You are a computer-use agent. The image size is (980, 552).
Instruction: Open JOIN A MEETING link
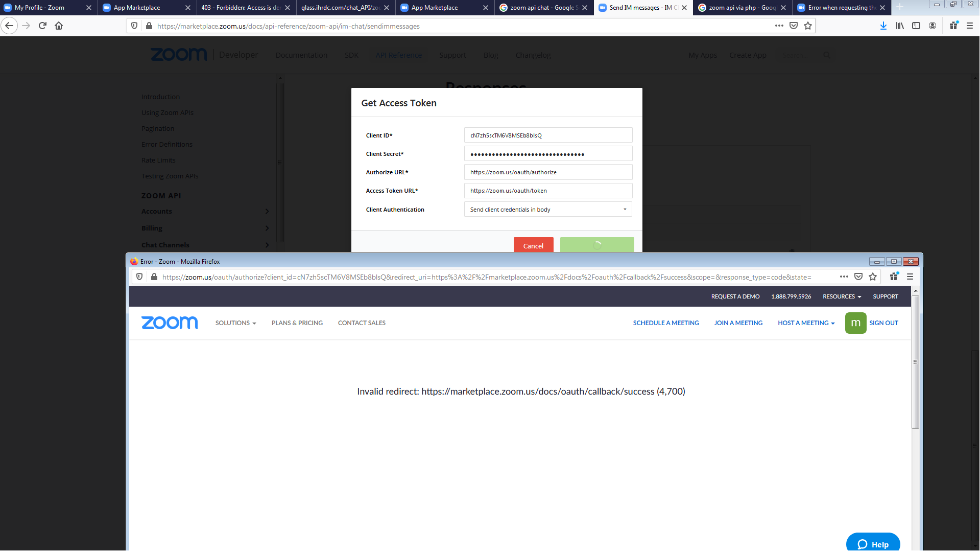click(738, 323)
